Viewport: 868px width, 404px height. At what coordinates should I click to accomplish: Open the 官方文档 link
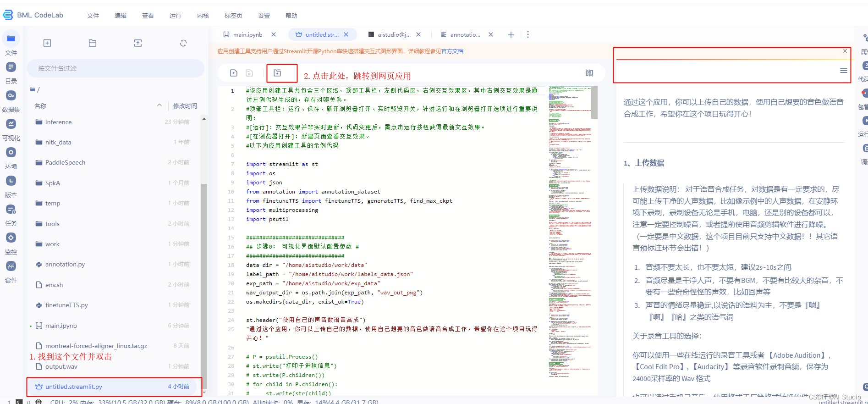click(x=452, y=51)
